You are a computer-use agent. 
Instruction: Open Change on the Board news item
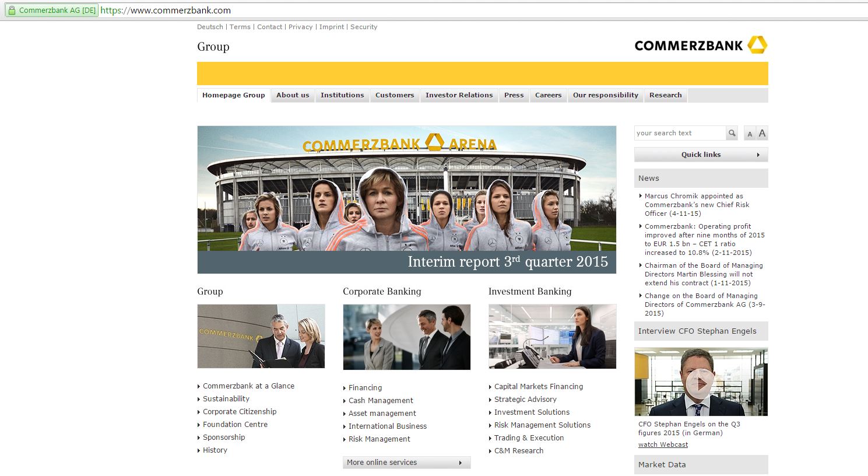(705, 304)
